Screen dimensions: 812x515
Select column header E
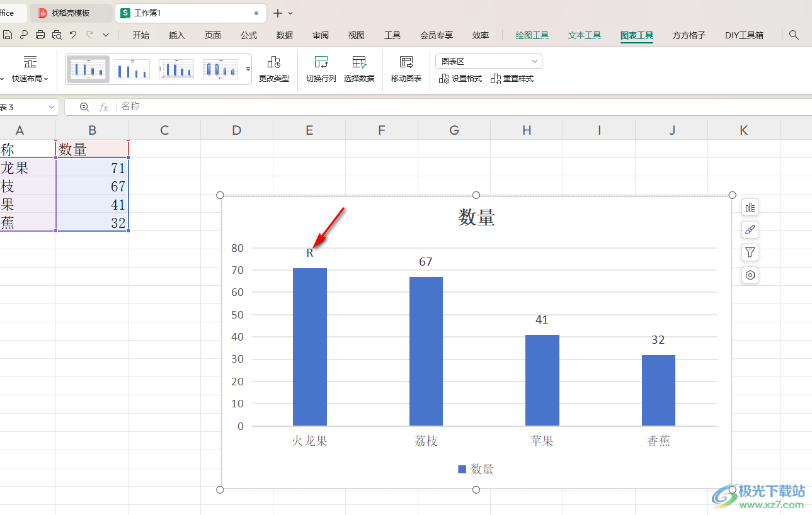click(x=309, y=130)
